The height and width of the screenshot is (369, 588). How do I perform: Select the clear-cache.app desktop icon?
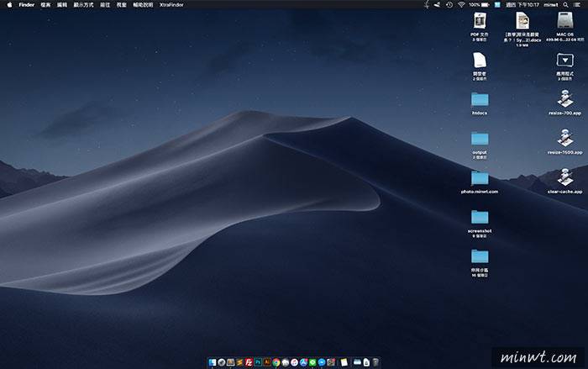[564, 177]
